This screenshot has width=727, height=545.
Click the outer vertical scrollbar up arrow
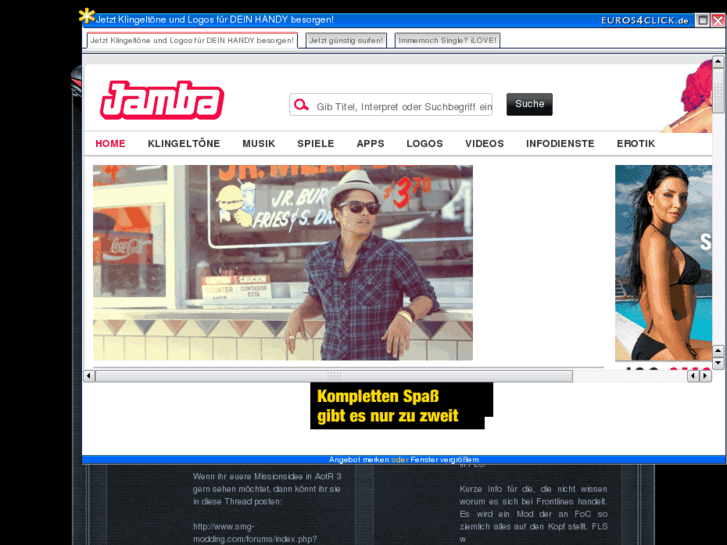(x=718, y=61)
